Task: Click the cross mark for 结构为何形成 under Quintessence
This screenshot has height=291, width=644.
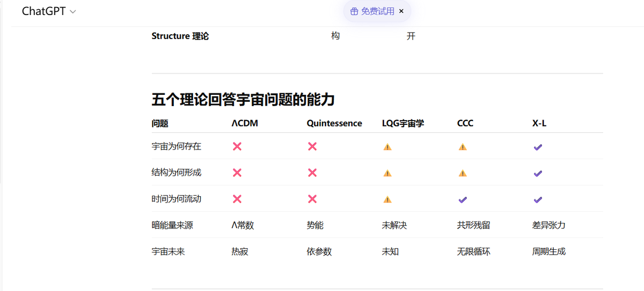Action: pos(312,173)
